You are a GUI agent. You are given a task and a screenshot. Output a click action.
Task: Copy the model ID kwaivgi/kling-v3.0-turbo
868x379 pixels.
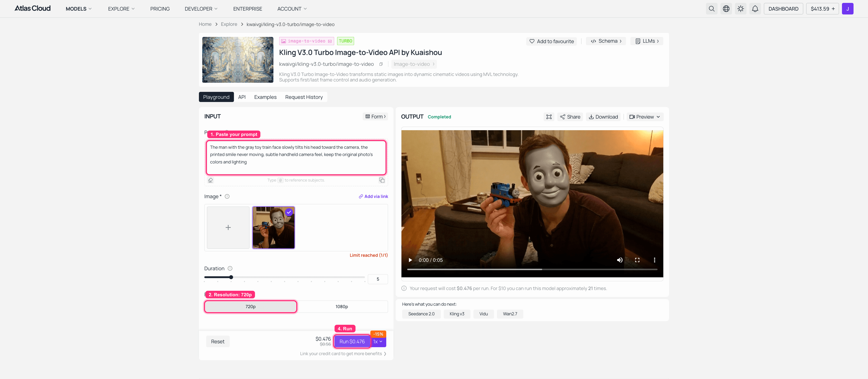pyautogui.click(x=381, y=64)
